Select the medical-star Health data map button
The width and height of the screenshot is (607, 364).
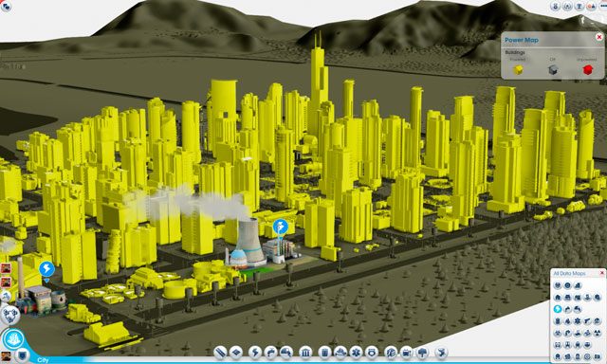pyautogui.click(x=578, y=320)
